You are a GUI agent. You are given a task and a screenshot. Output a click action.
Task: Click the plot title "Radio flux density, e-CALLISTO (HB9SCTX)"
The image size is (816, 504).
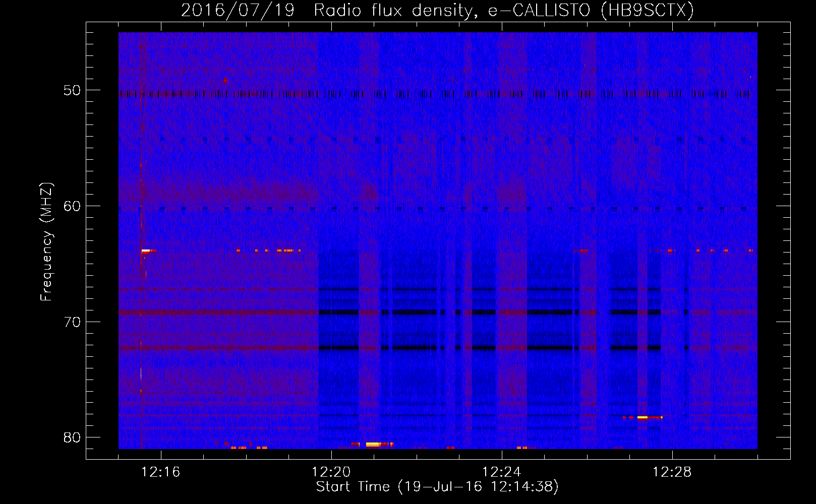pyautogui.click(x=504, y=10)
